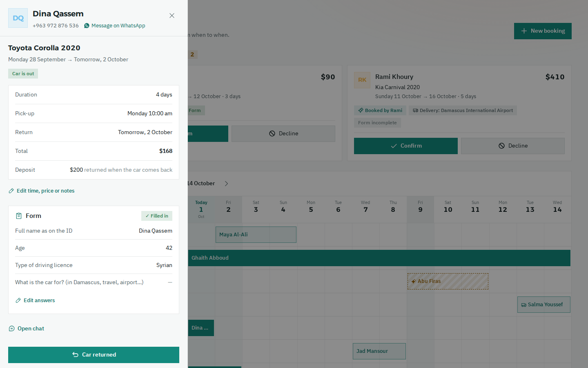Click the Deposit $200 amount
Screen dimensions: 588x368
[76, 170]
